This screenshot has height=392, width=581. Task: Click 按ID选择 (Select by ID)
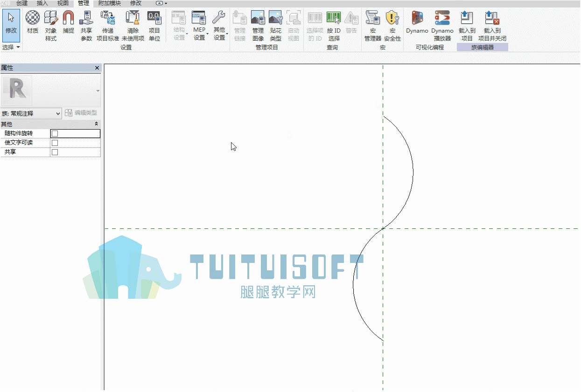coord(334,26)
